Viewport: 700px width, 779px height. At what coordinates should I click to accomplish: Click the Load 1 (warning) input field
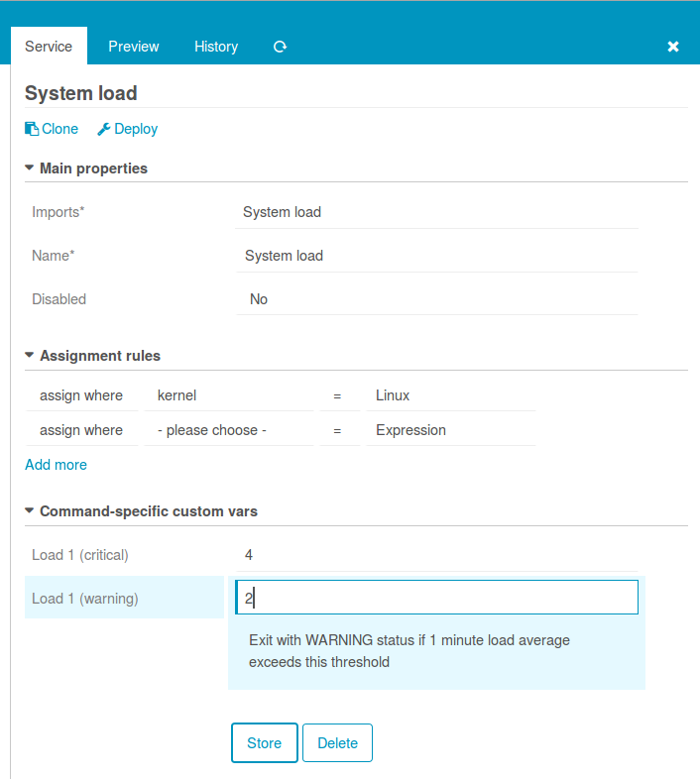(436, 598)
